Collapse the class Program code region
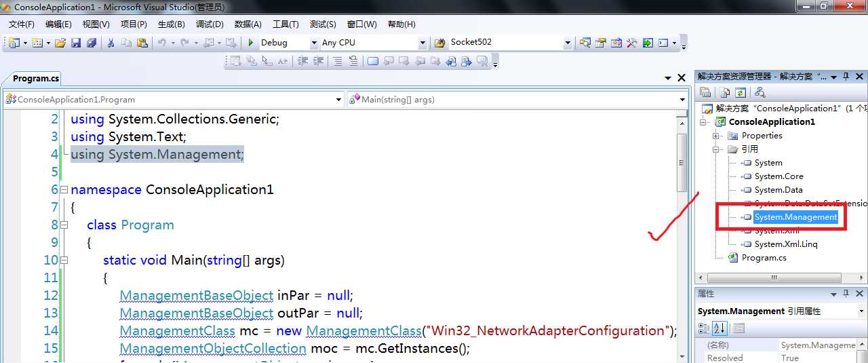The width and height of the screenshot is (868, 363). click(64, 225)
